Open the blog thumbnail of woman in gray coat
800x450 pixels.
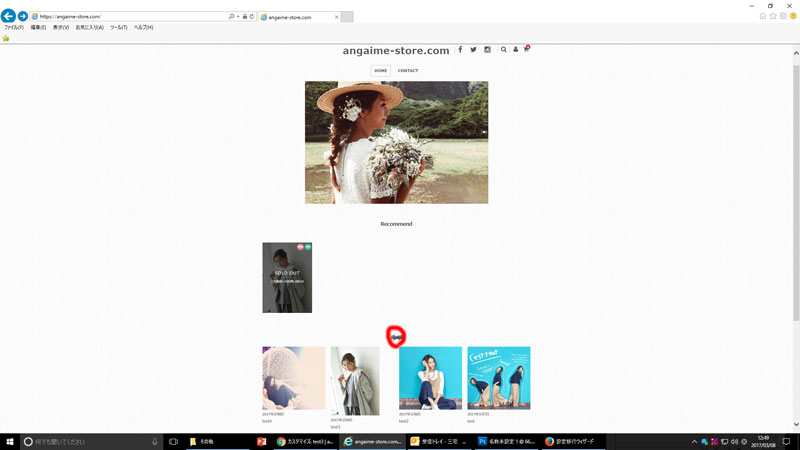point(355,381)
